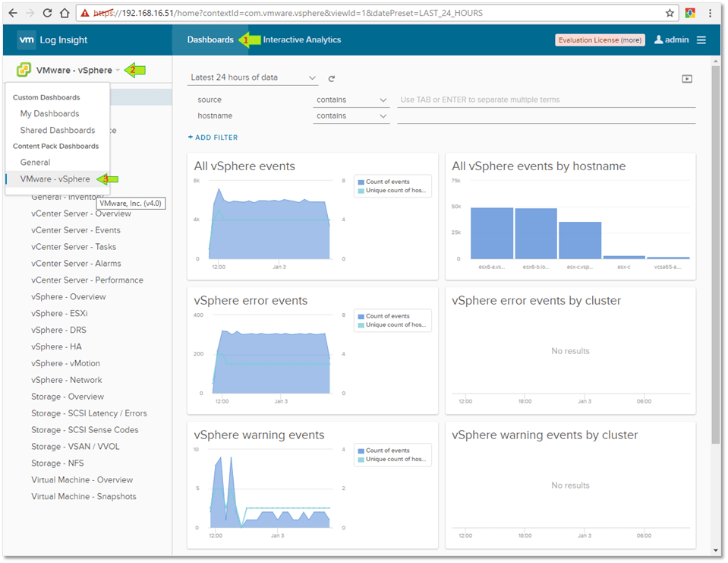Open the Latest 24 hours of data dropdown
This screenshot has width=728, height=563.
(253, 77)
